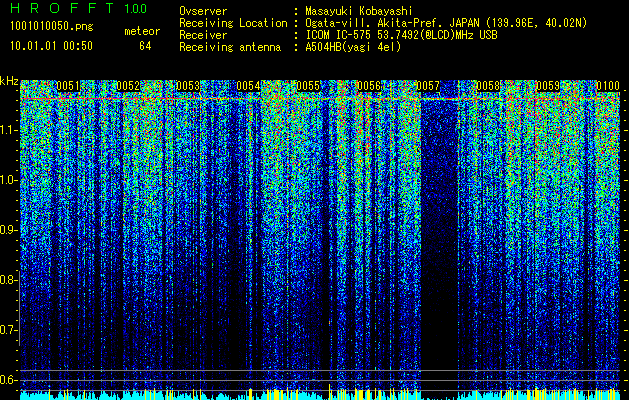Screen dimensions: 629x400
Task: Click the 0059 time marker
Action: [x=548, y=86]
